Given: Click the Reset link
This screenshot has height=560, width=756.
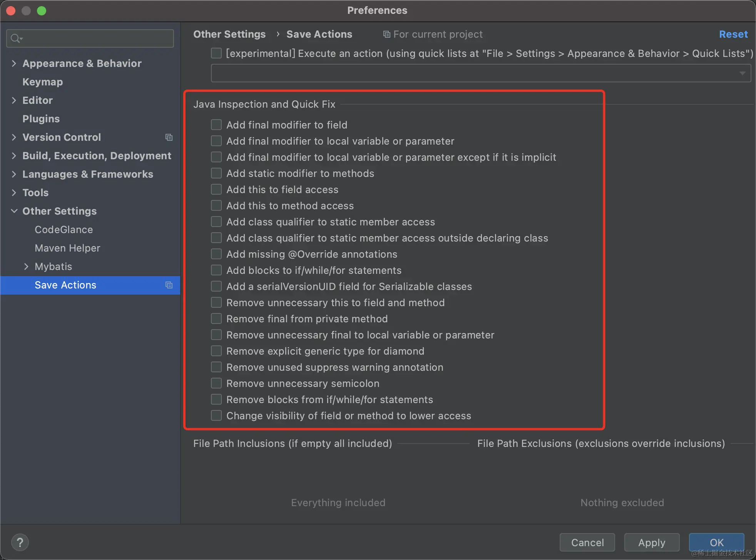Looking at the screenshot, I should coord(733,34).
